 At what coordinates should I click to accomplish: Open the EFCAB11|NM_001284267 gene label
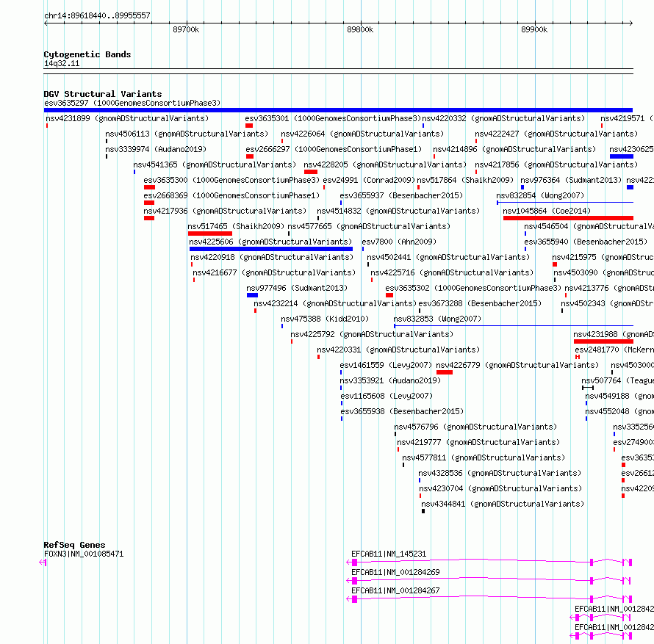395,590
